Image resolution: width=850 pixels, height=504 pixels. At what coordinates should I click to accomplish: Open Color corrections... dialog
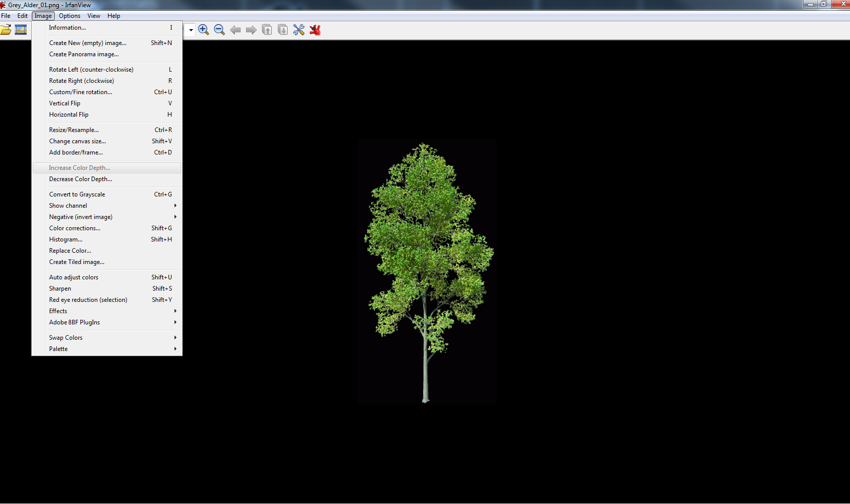107,228
